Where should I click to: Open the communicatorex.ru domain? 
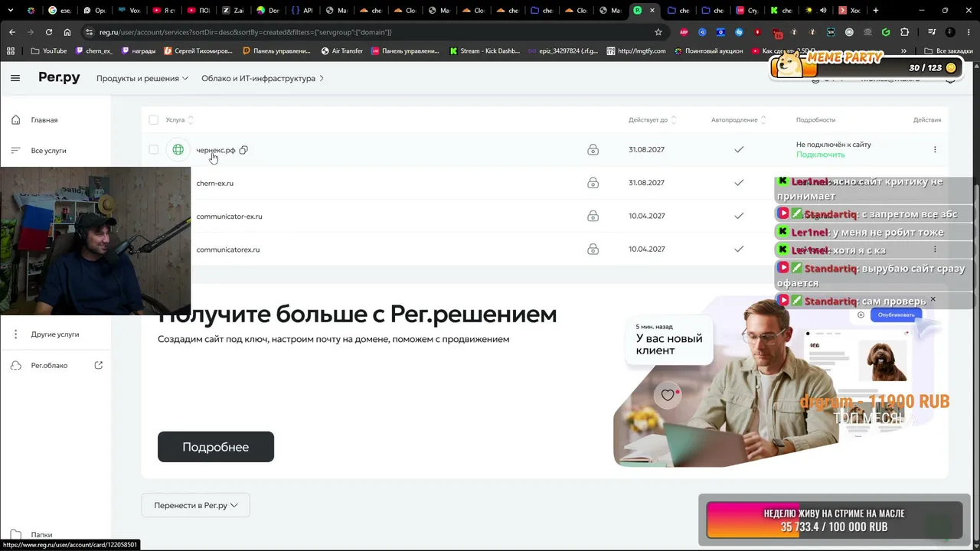tap(227, 249)
